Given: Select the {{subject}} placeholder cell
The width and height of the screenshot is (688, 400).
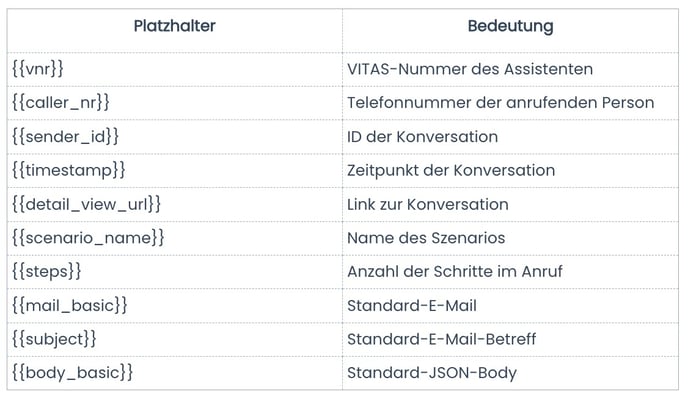Looking at the screenshot, I should [54, 339].
